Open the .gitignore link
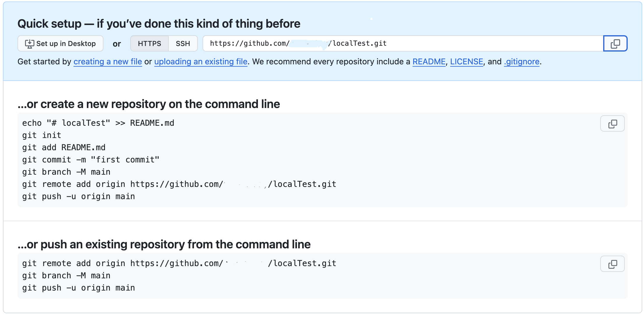The width and height of the screenshot is (644, 315). [522, 62]
